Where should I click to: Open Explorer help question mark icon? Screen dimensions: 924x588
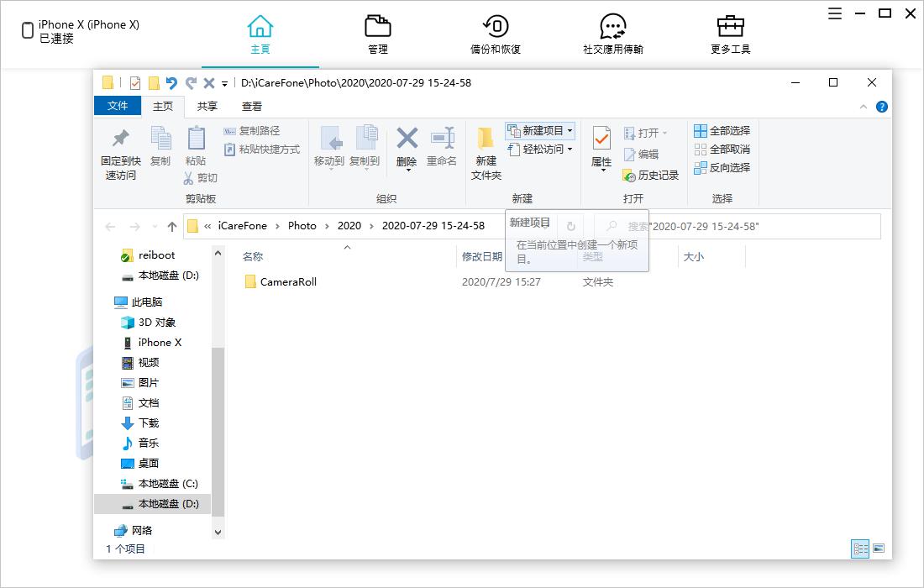[x=881, y=107]
